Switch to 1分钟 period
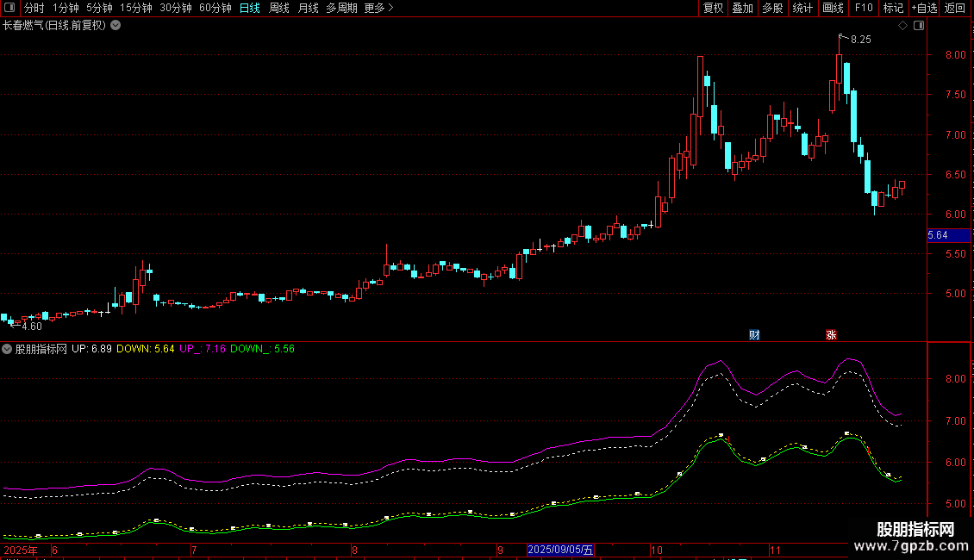 point(66,8)
